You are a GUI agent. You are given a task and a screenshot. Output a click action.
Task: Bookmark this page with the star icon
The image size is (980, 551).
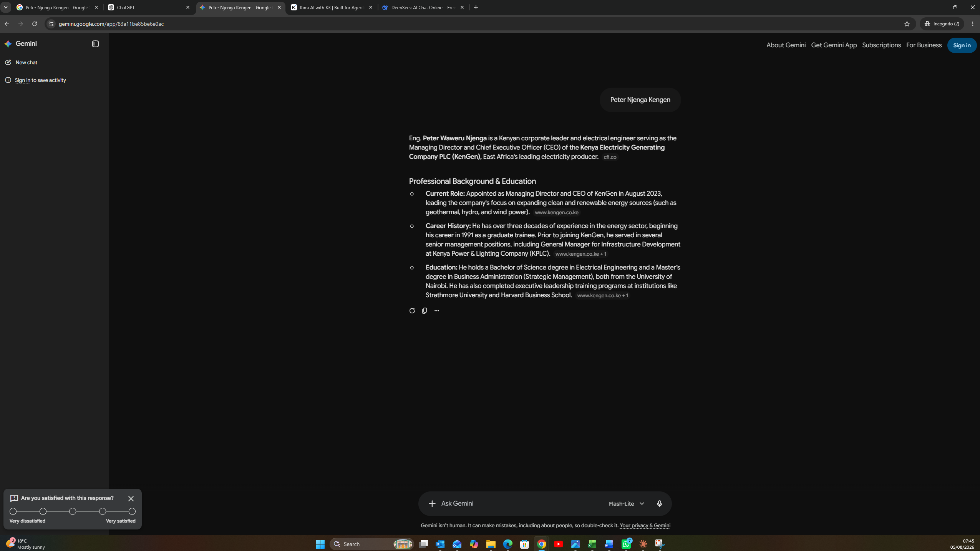(x=907, y=24)
